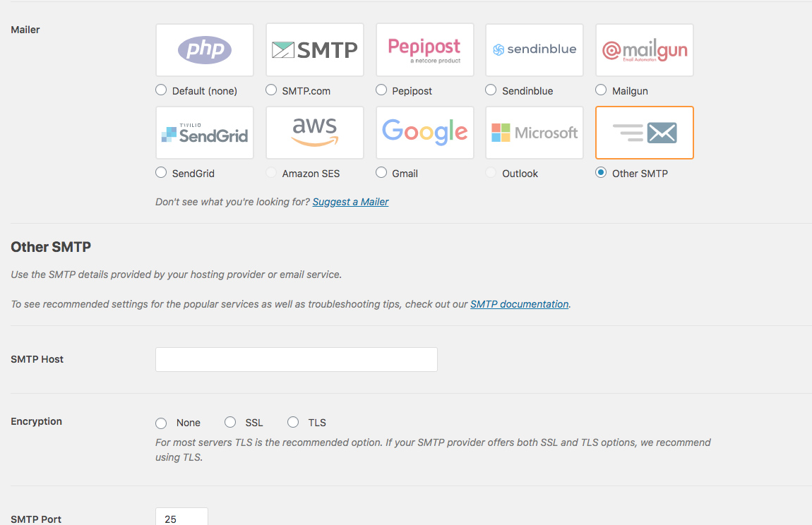
Task: Click the PHP logo mailer tile
Action: (x=205, y=50)
